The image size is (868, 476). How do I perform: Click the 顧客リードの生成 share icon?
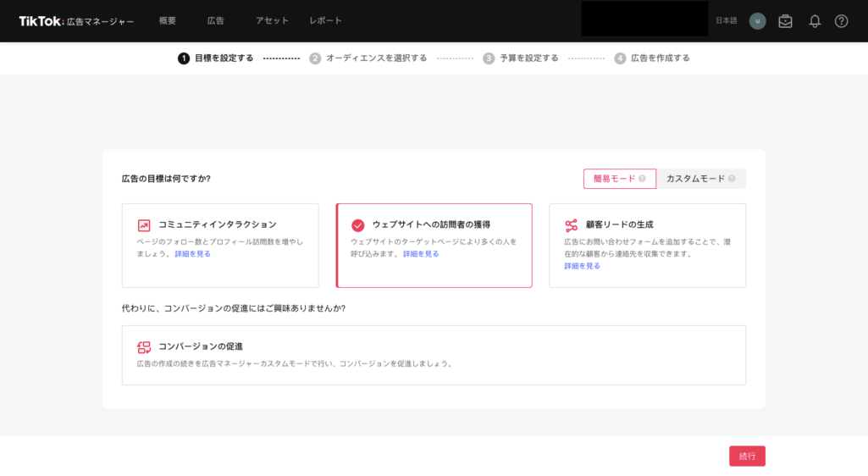572,225
